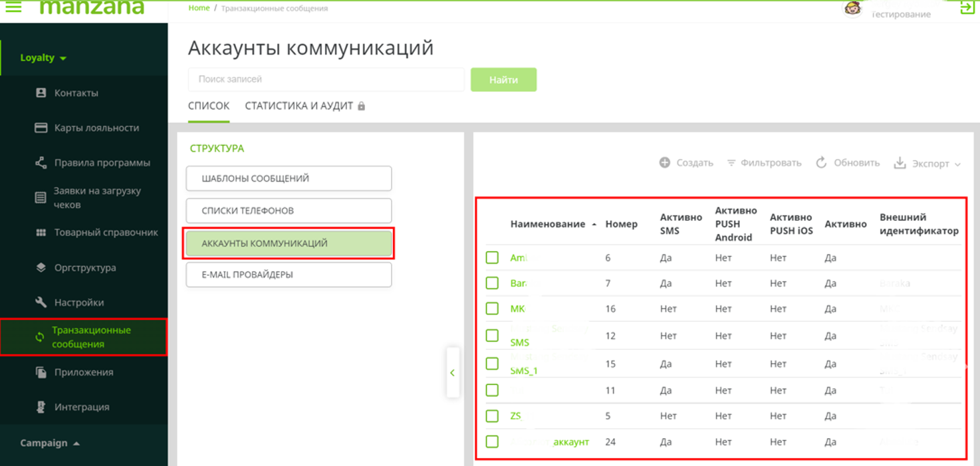Click the Обновить refresh icon

click(821, 163)
